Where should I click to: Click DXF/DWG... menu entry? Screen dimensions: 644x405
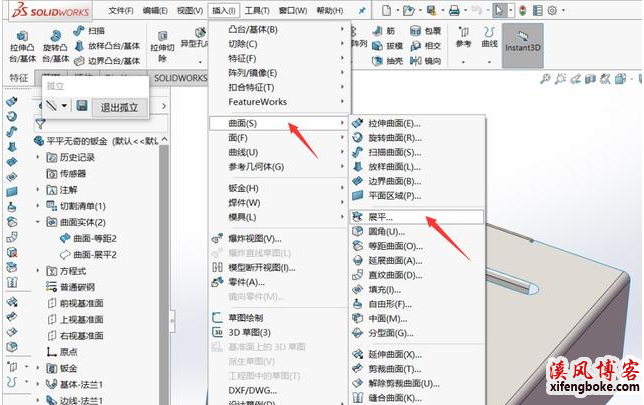pyautogui.click(x=279, y=390)
